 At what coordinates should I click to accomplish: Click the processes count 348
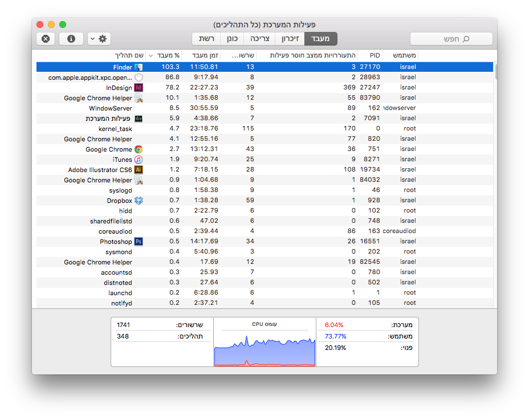pos(123,336)
